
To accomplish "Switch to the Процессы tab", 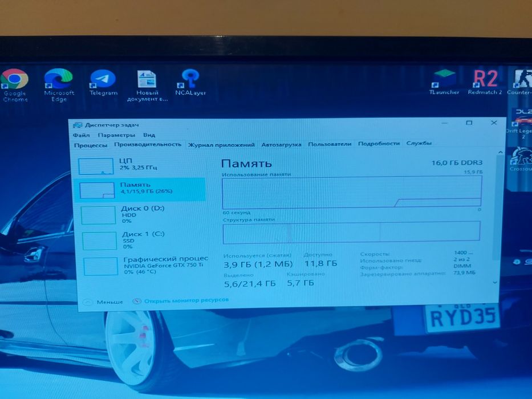I will pyautogui.click(x=91, y=145).
